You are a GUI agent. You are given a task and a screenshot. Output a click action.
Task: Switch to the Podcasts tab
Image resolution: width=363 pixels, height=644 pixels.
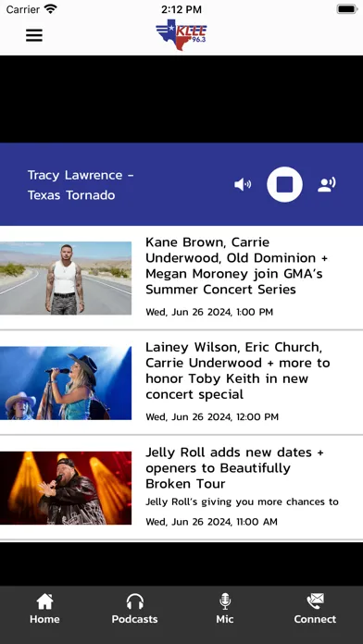pos(135,609)
